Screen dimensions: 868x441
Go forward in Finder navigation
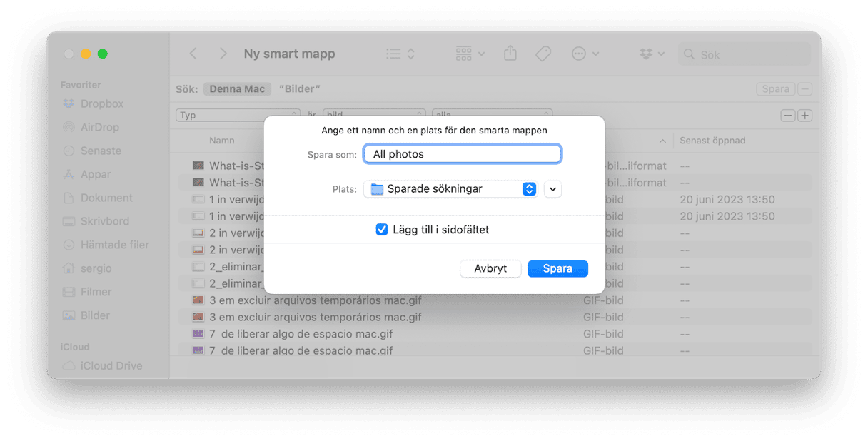tap(223, 54)
